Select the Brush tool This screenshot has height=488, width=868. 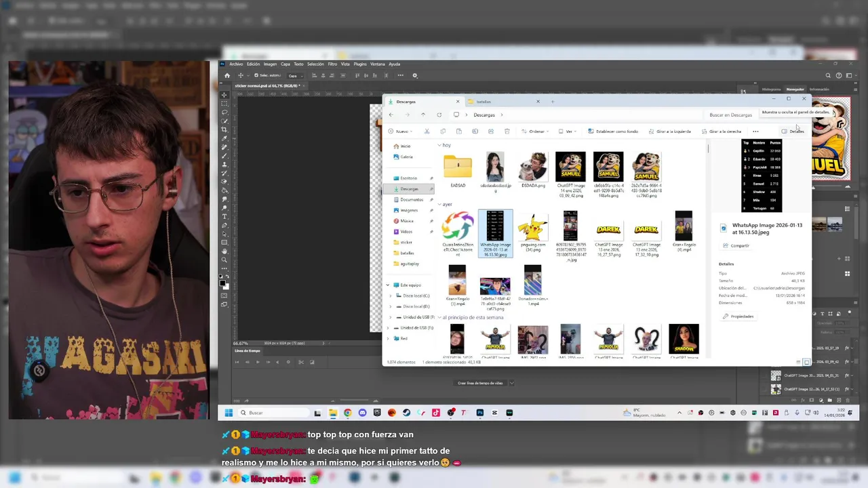224,156
